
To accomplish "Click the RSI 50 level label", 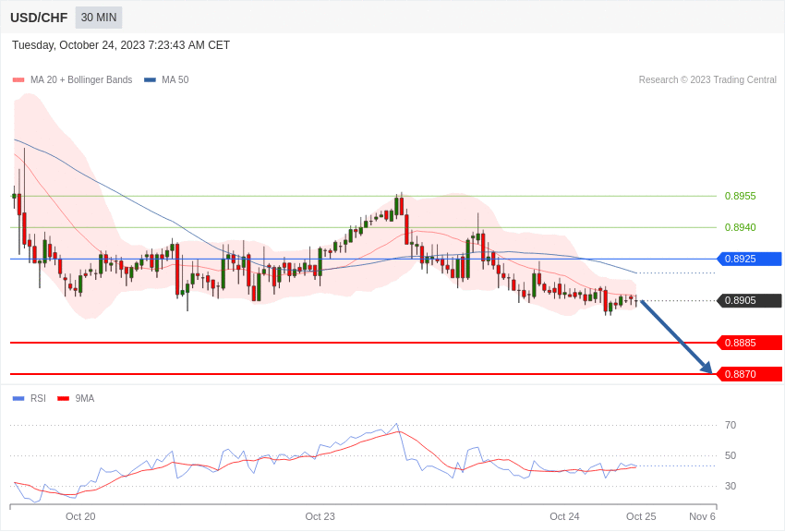I will tap(731, 456).
